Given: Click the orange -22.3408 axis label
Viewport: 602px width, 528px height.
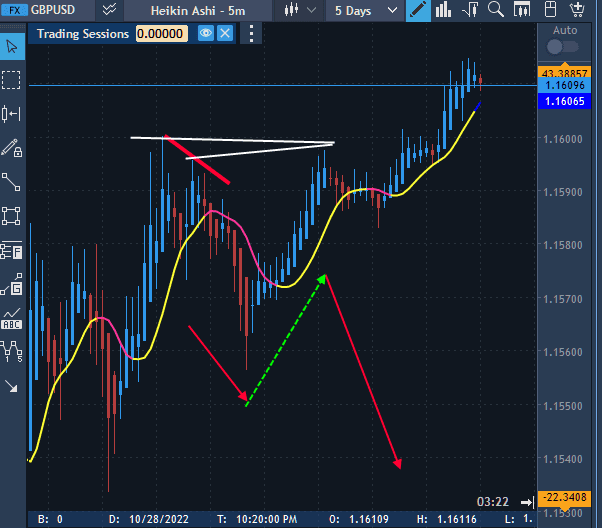Looking at the screenshot, I should (x=564, y=498).
